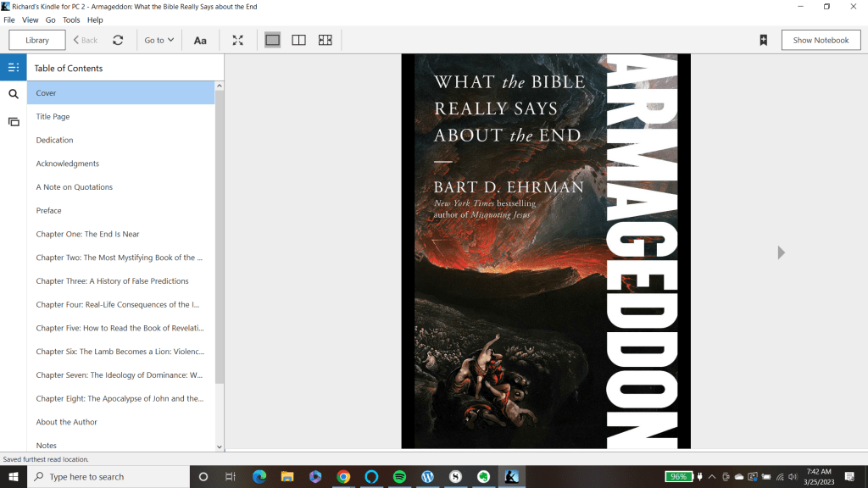This screenshot has width=868, height=488.
Task: Bookmark this page
Action: (x=763, y=40)
